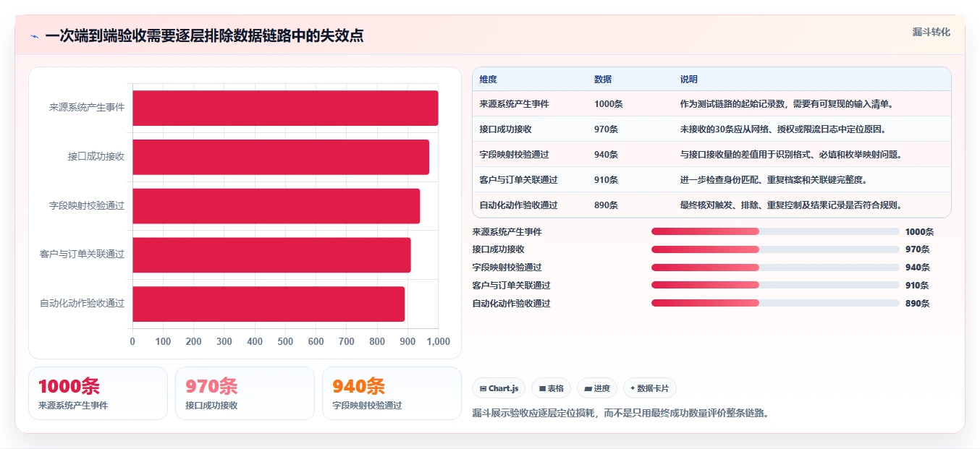The image size is (980, 449).
Task: Click the 接口成功接收 progress row label
Action: click(x=498, y=249)
